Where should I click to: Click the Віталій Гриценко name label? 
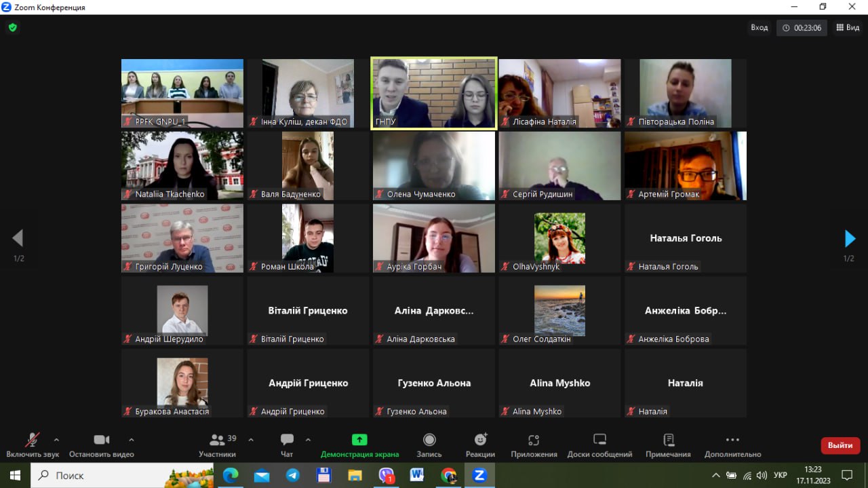[x=292, y=339]
